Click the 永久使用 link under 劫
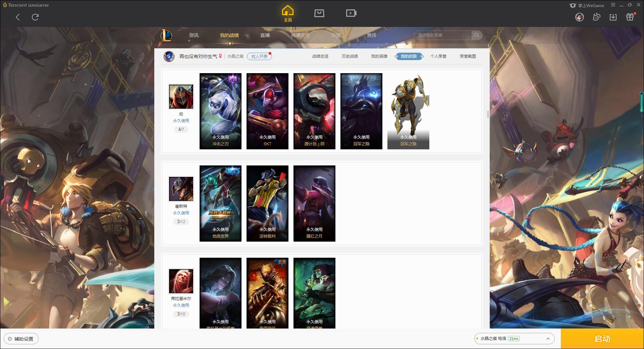The image size is (644, 349). click(181, 120)
